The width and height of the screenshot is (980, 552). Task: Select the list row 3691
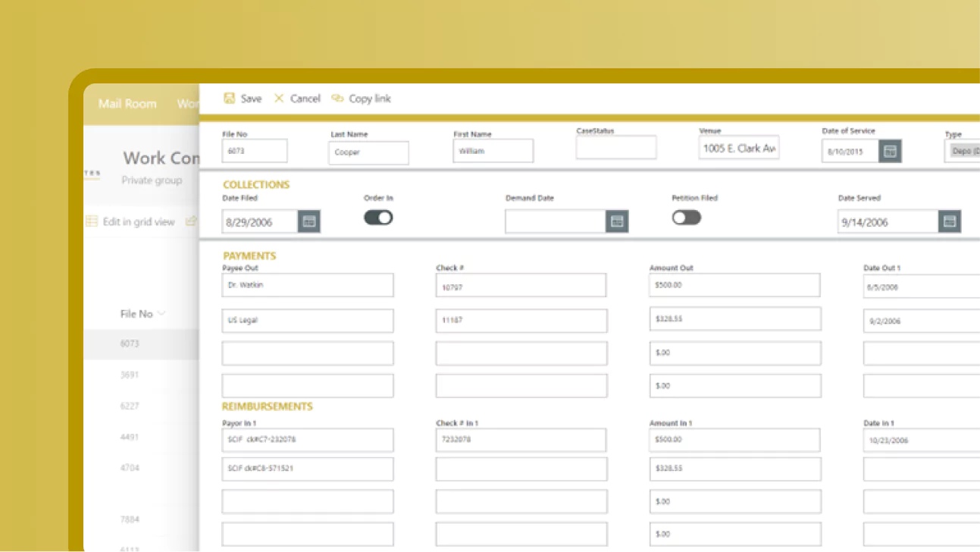pos(141,375)
